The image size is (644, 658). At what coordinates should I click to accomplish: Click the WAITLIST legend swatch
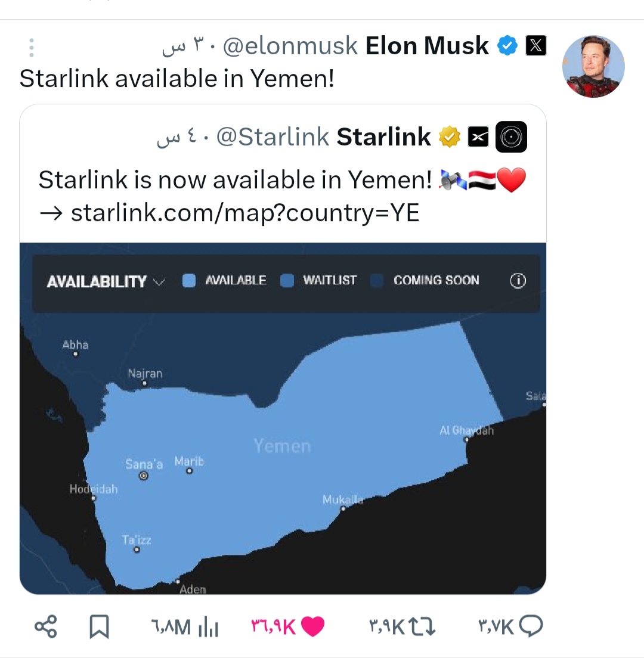click(x=287, y=281)
